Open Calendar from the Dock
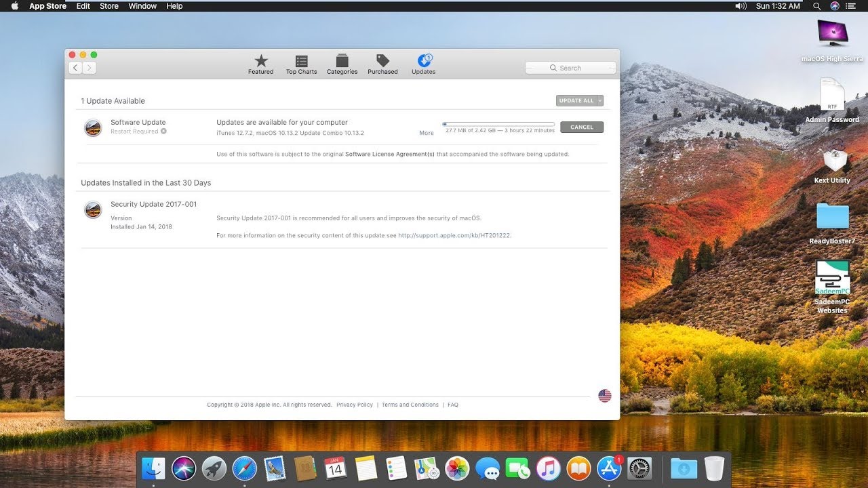 click(336, 468)
